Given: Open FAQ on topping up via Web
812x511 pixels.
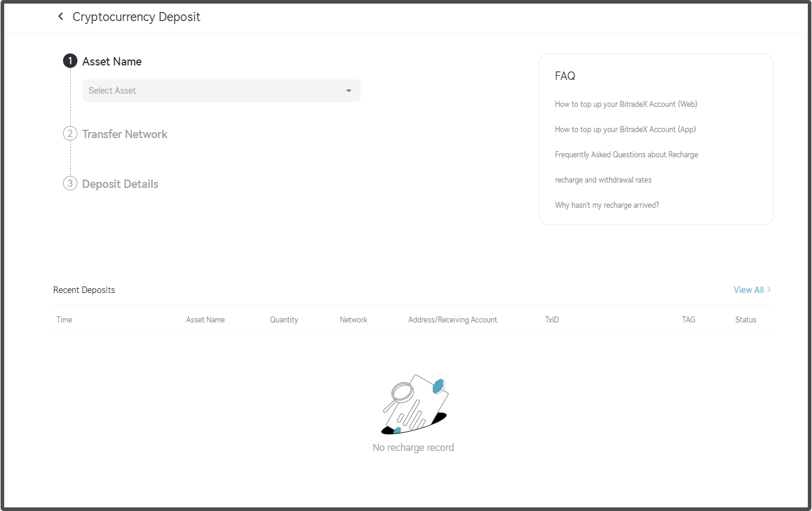Looking at the screenshot, I should click(626, 104).
